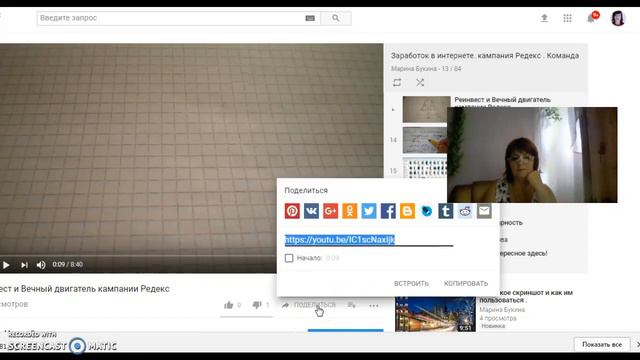Viewport: 640px width, 360px height.
Task: Share the video to Reddit
Action: click(464, 211)
